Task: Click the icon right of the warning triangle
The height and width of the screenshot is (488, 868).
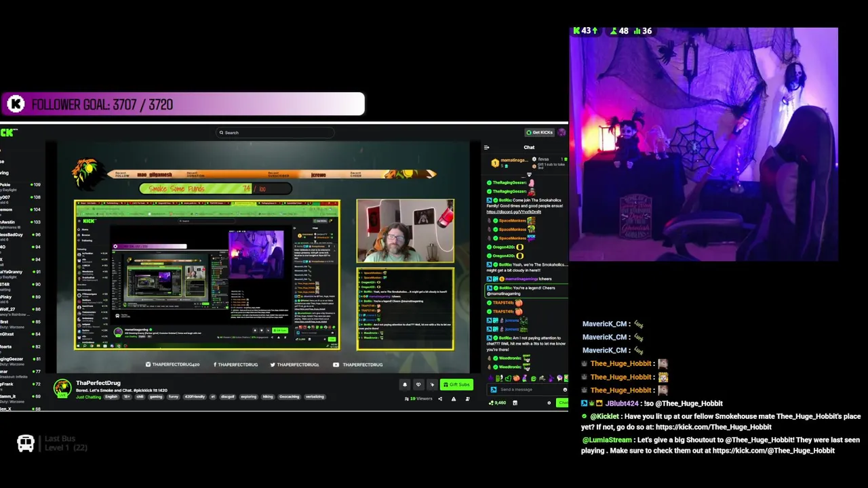Action: pyautogui.click(x=467, y=399)
